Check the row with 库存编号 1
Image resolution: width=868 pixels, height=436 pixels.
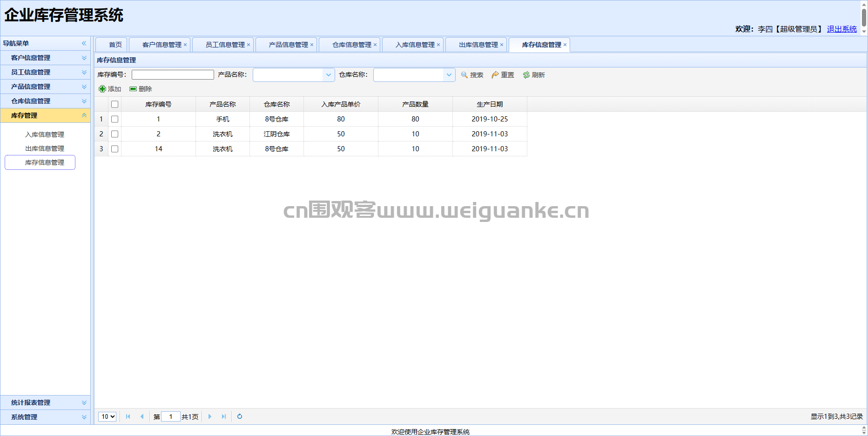point(115,119)
